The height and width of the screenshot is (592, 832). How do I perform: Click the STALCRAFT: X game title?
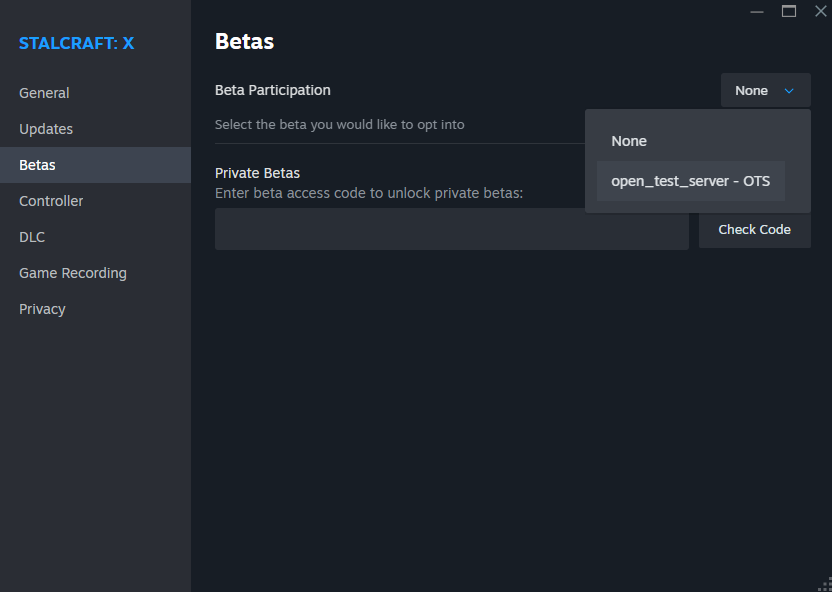[76, 43]
